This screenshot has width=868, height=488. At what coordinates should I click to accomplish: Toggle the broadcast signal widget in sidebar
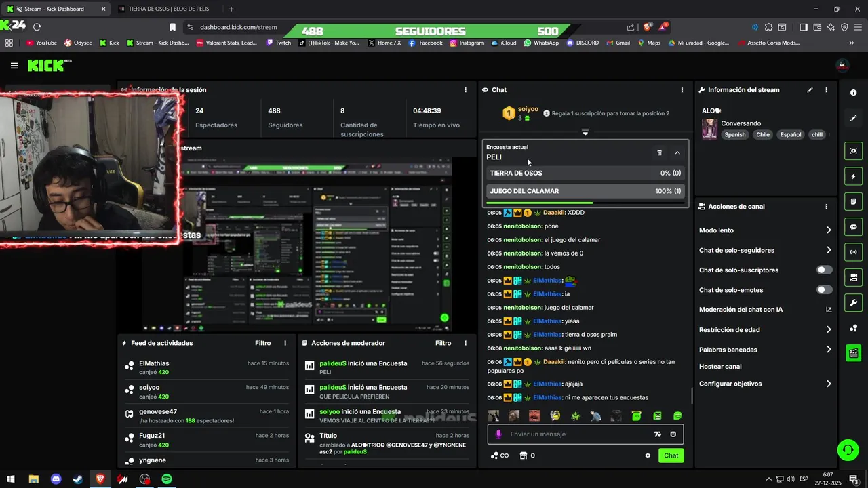pos(853,252)
